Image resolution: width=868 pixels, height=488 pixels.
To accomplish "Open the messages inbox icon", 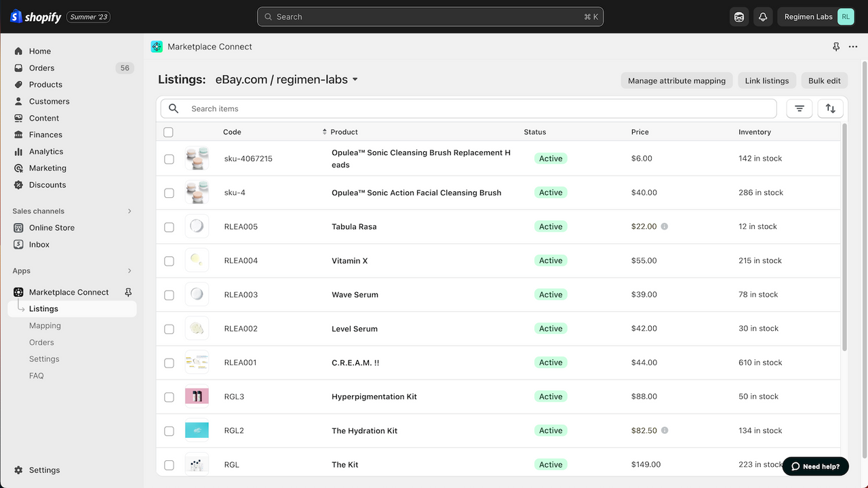I will pyautogui.click(x=738, y=16).
